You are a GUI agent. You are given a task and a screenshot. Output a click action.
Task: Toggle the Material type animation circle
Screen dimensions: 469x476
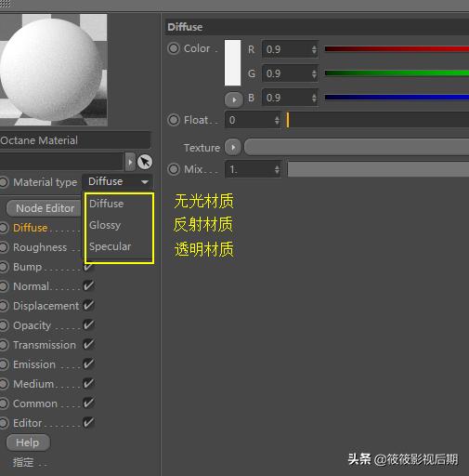[x=4, y=182]
